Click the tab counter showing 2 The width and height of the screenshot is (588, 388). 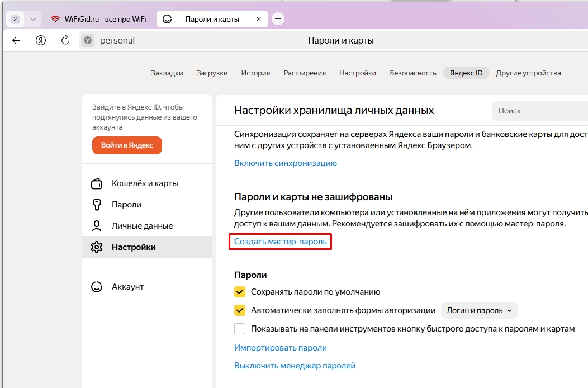(15, 19)
